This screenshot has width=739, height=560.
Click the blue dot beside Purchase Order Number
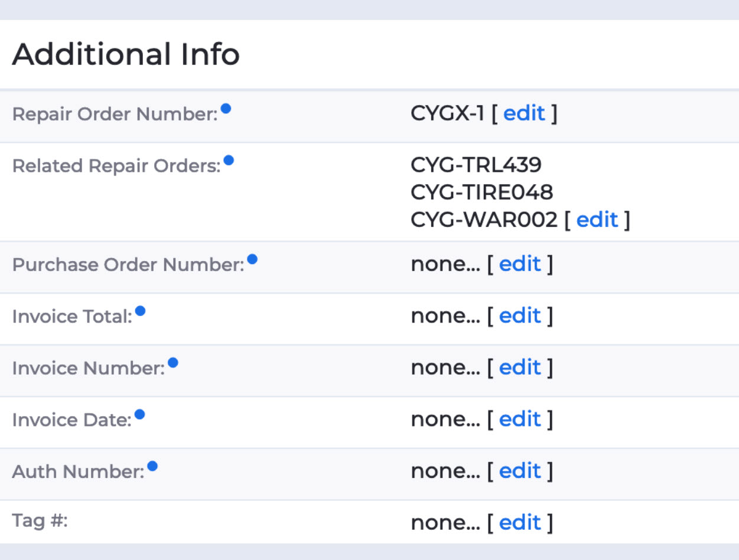click(x=252, y=259)
